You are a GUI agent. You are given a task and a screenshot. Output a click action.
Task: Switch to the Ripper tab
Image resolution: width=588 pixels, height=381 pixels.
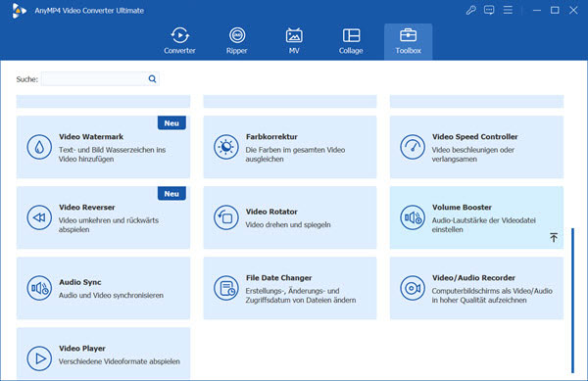(x=237, y=41)
